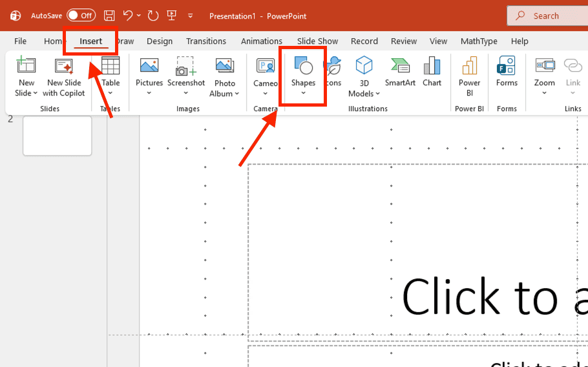The width and height of the screenshot is (588, 367).
Task: Click the Link chain icon
Action: [572, 66]
